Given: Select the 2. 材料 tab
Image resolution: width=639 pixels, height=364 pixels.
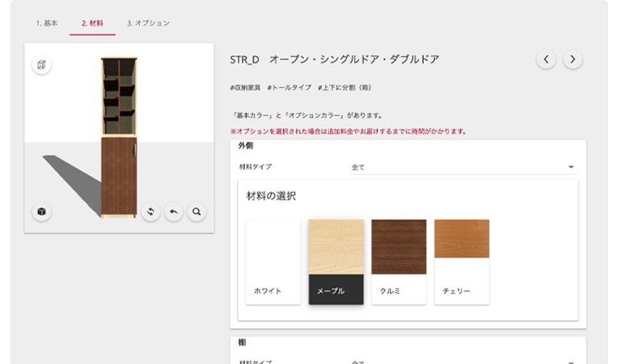Looking at the screenshot, I should coord(93,23).
